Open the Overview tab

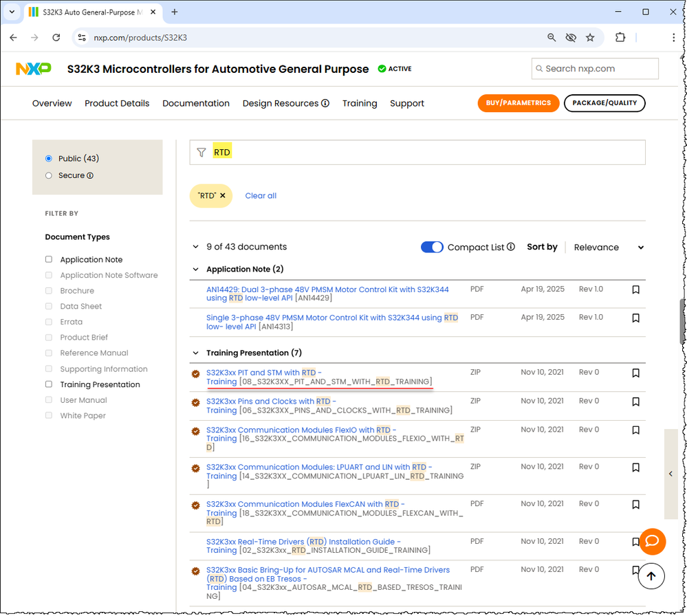coord(52,103)
